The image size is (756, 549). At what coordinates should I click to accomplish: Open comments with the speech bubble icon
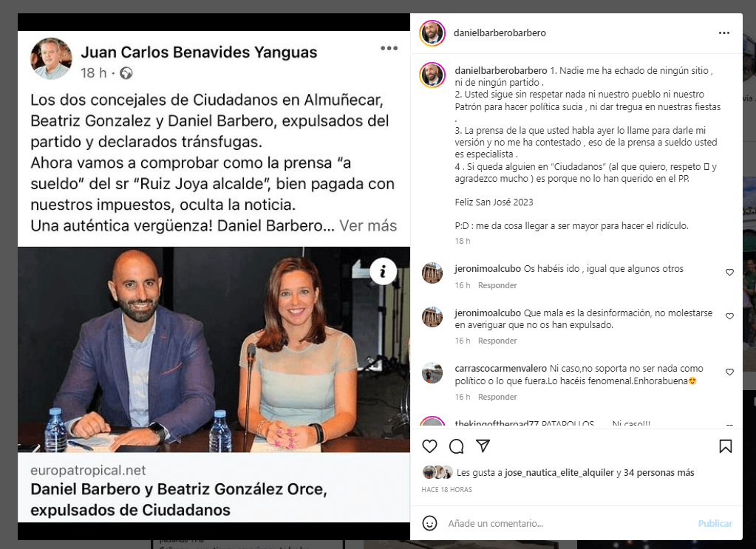coord(456,446)
